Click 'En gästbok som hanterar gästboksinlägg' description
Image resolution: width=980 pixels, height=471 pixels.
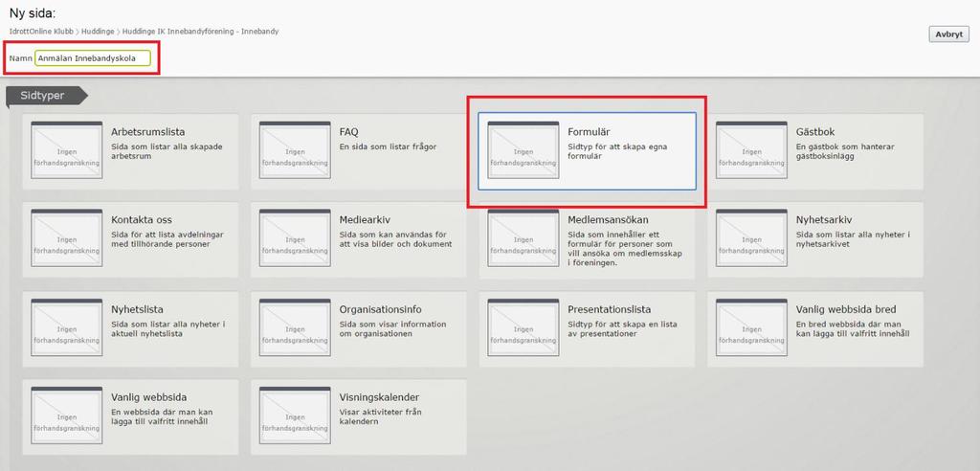pyautogui.click(x=846, y=152)
